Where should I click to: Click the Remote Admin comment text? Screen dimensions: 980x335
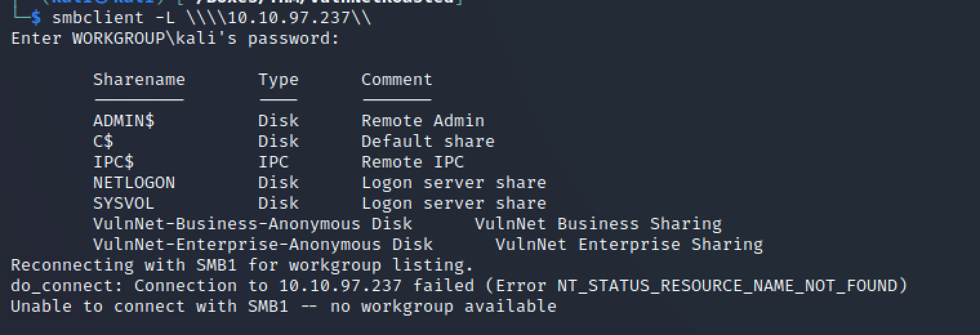[423, 120]
